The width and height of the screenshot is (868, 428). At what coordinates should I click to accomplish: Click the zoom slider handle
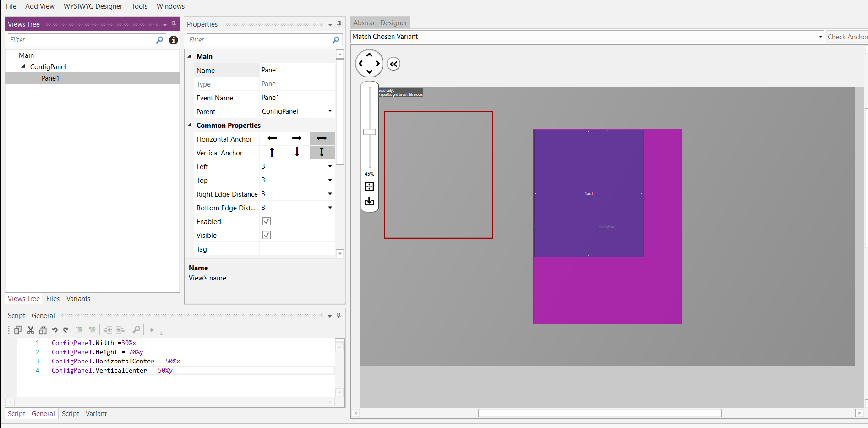click(x=370, y=132)
